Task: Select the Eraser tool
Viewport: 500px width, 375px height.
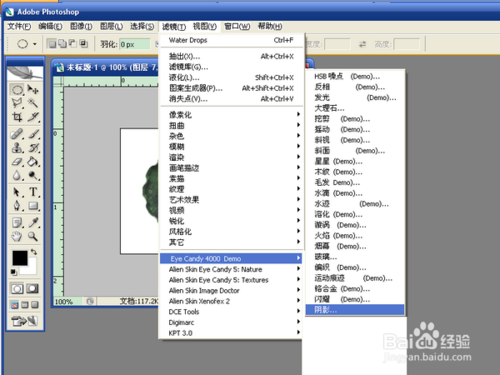Action: 17,162
